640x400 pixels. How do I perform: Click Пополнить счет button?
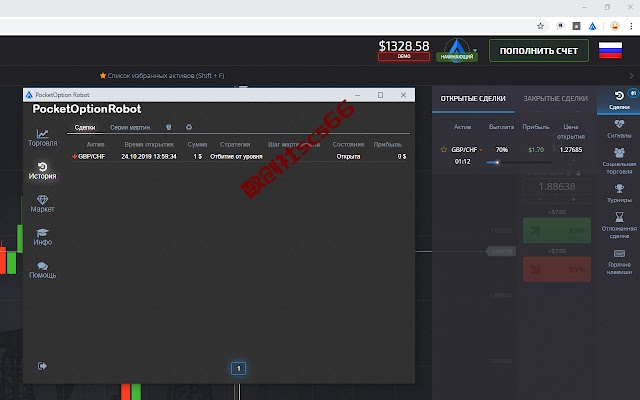click(539, 51)
